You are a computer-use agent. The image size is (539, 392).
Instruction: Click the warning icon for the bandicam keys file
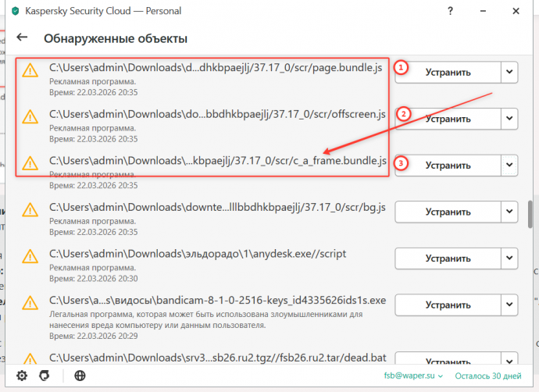30,302
